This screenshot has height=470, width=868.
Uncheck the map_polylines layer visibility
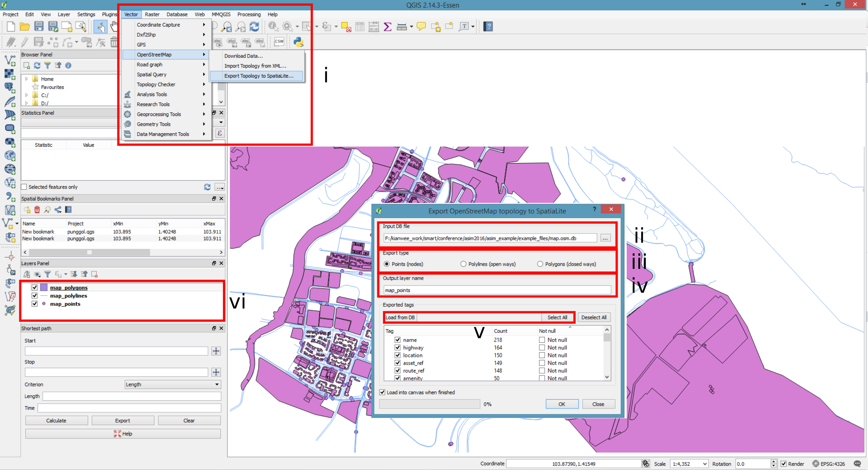[x=34, y=295]
